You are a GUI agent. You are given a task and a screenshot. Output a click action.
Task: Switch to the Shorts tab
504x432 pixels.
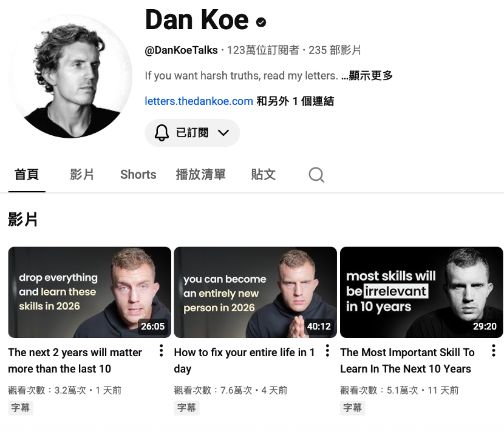click(x=138, y=174)
